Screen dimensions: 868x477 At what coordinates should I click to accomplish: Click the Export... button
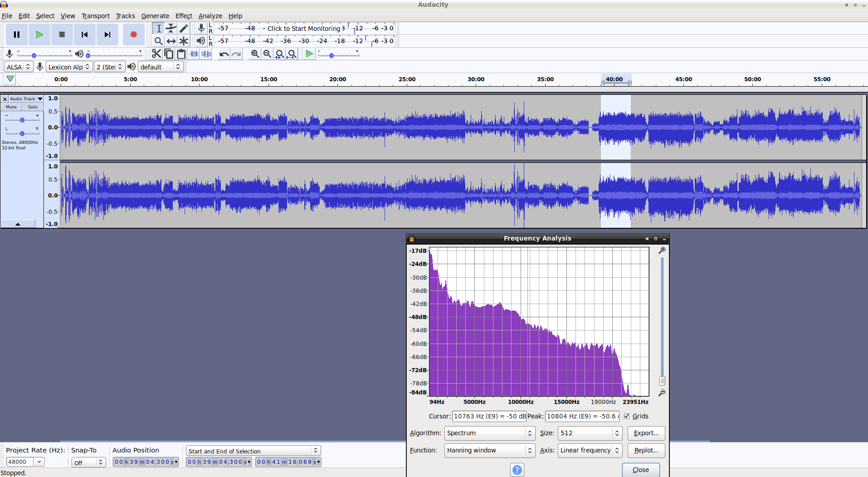click(x=646, y=433)
